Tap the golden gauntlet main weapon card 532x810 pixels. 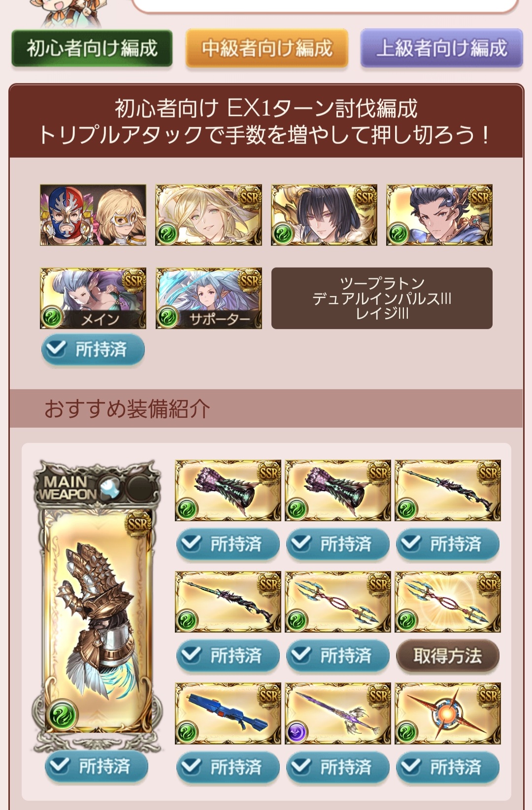click(x=98, y=606)
